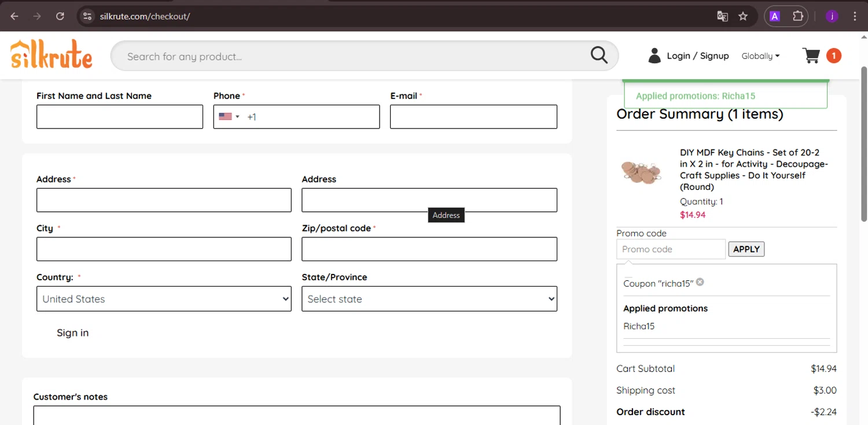868x425 pixels.
Task: Click the Quantity: 1 text
Action: [x=701, y=201]
